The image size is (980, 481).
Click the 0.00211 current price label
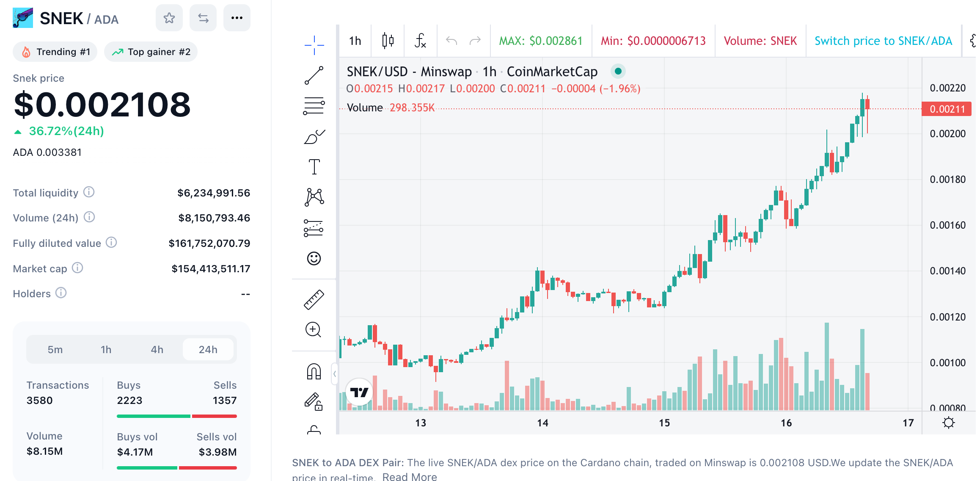tap(947, 109)
